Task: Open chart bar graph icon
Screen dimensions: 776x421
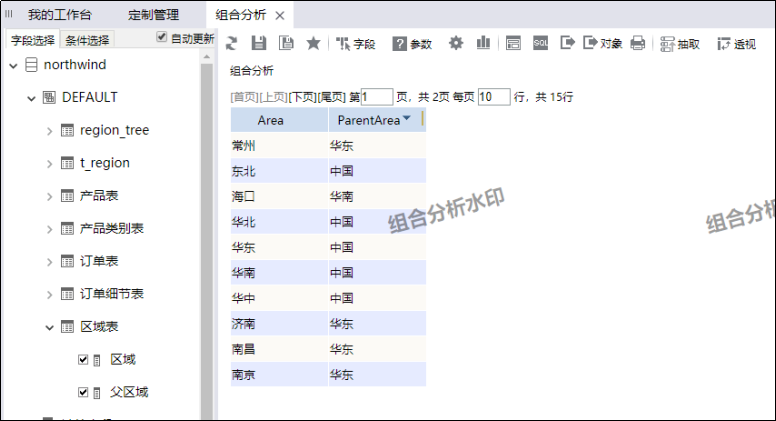Action: pyautogui.click(x=483, y=44)
